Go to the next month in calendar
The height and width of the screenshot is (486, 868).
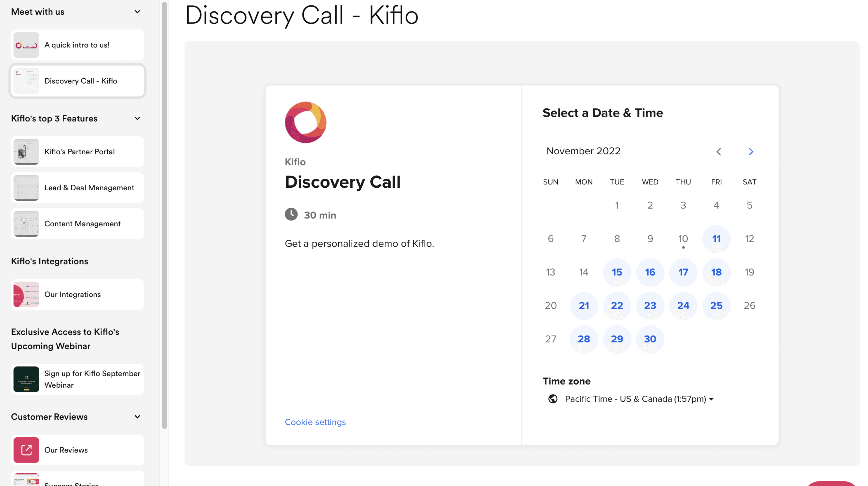[x=751, y=152]
